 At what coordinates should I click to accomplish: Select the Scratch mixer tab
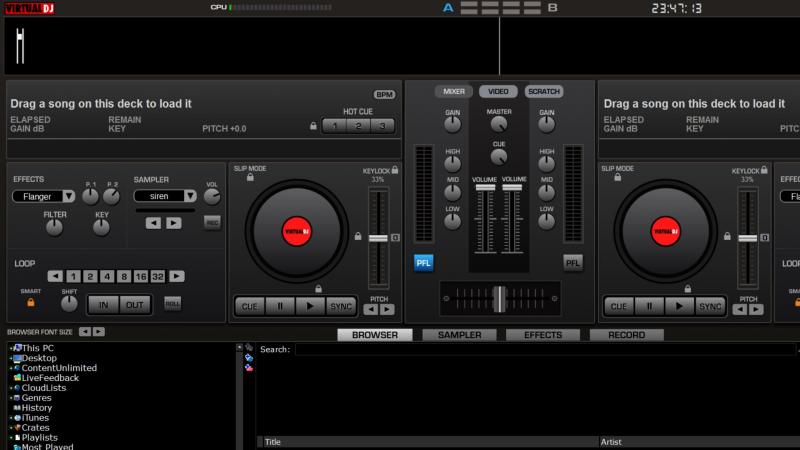[x=543, y=91]
